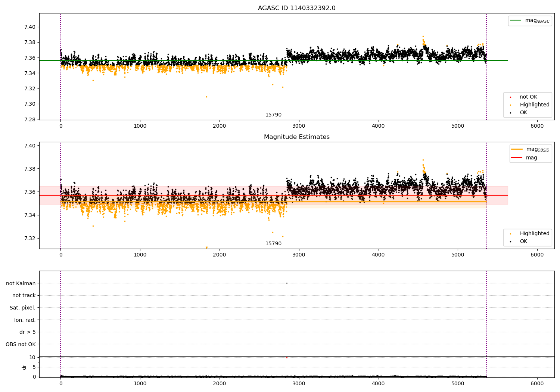Click the orange triangle marker at the Magnitude plot's bottom edge
This screenshot has width=560, height=392.
click(x=206, y=248)
